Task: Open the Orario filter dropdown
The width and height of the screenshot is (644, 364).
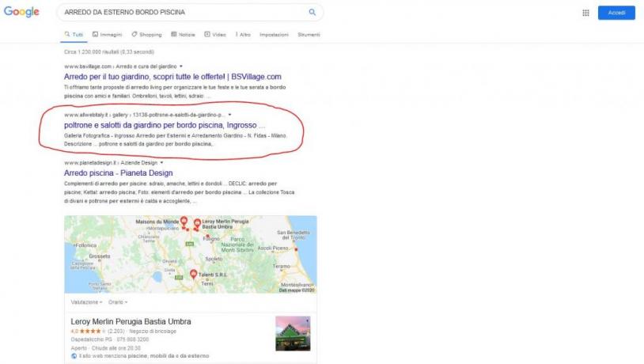Action: click(118, 302)
